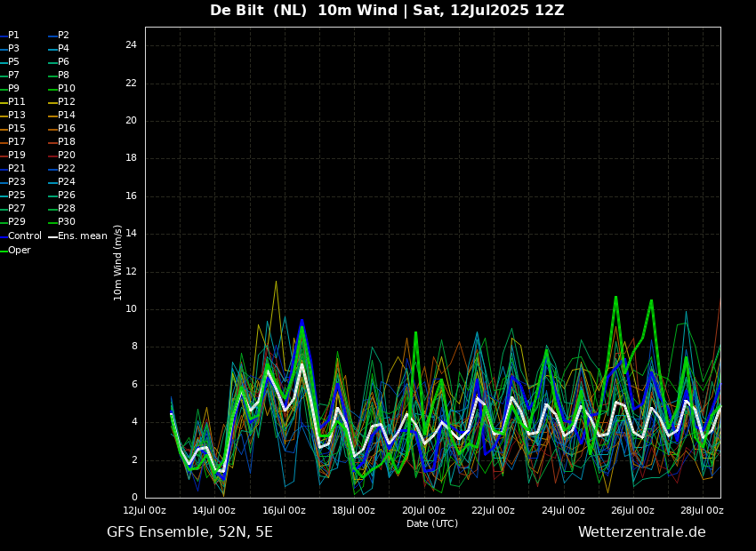Select the Oper legend entry

[20, 251]
